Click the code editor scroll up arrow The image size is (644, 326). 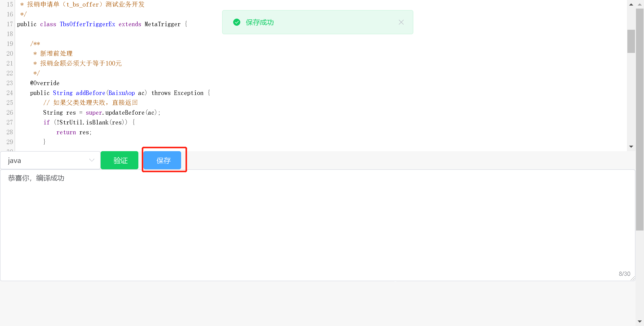631,5
